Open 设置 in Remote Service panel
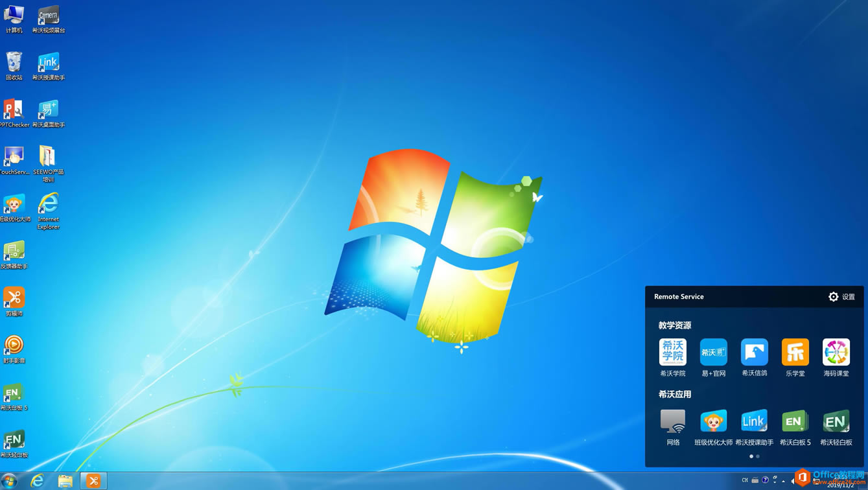Screen dimensions: 868x490 click(841, 297)
